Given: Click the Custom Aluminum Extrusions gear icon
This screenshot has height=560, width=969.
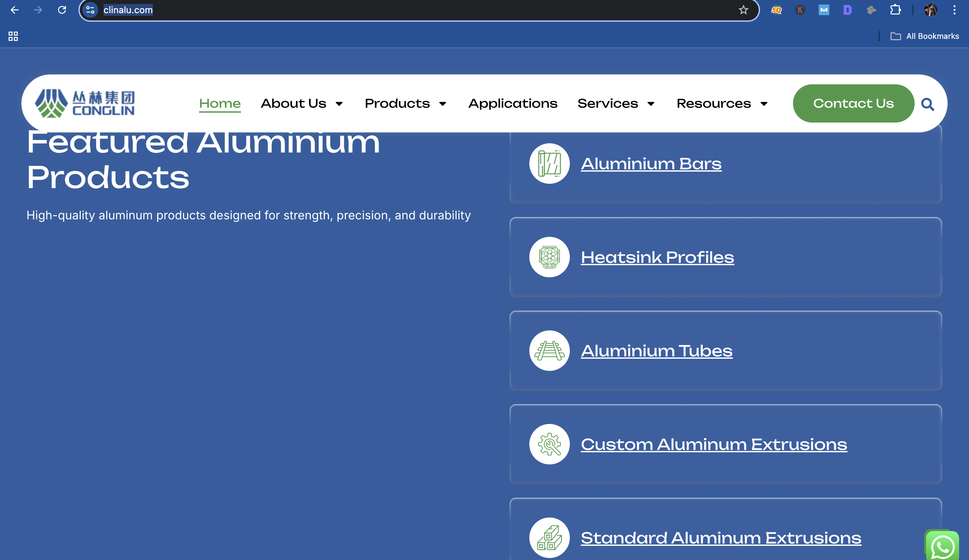Looking at the screenshot, I should click(549, 444).
